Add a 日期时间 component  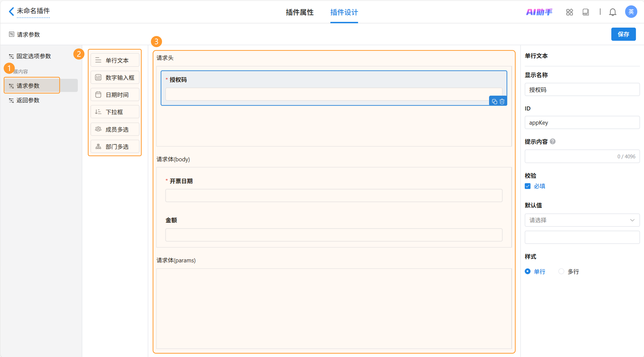115,95
